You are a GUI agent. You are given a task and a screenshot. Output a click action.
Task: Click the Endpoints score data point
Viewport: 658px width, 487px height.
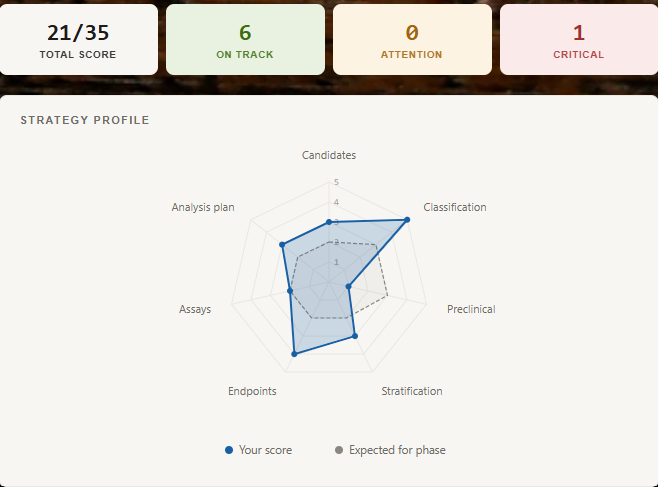coord(294,354)
